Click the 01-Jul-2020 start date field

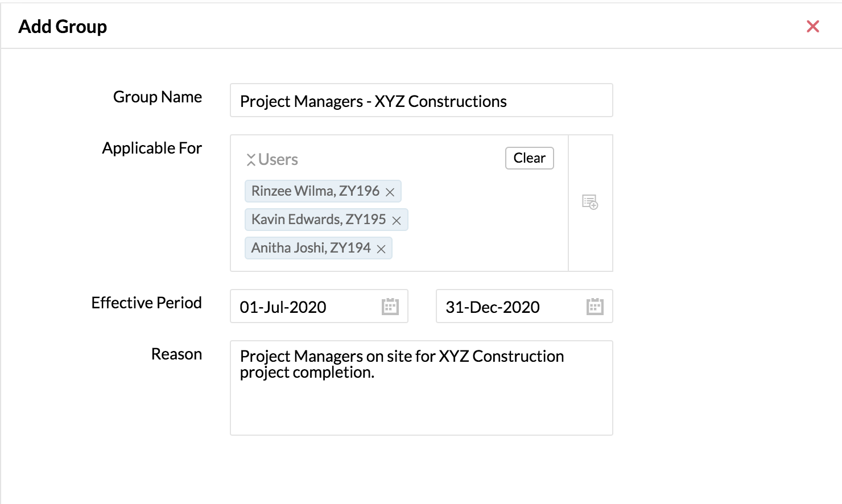tap(302, 307)
